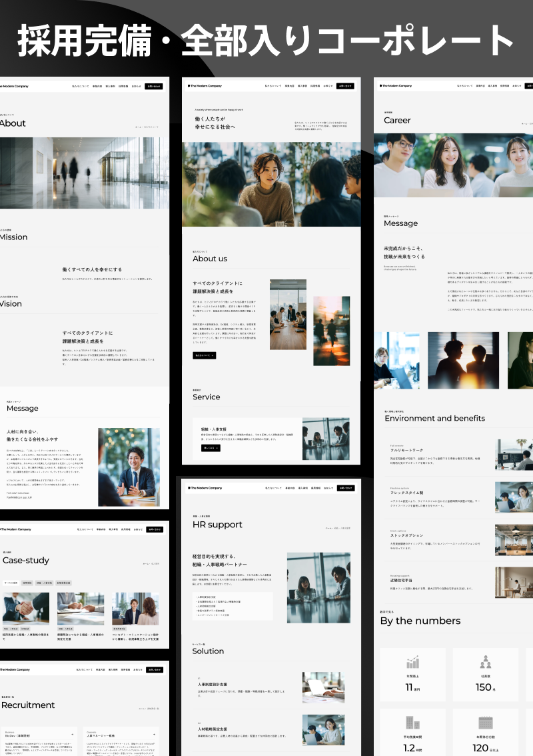Image resolution: width=533 pixels, height=756 pixels.
Task: Click the laptop photo in Solution section
Action: (x=323, y=687)
